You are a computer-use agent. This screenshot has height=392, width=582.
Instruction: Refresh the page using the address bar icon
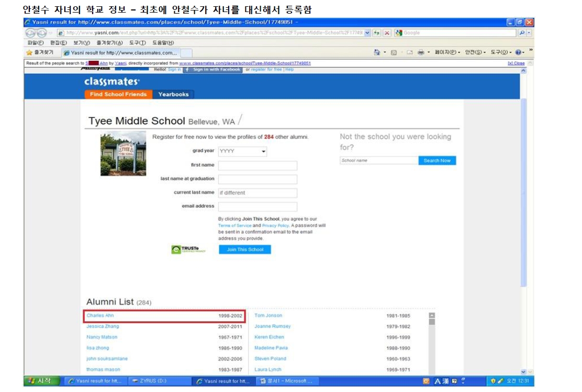[377, 33]
